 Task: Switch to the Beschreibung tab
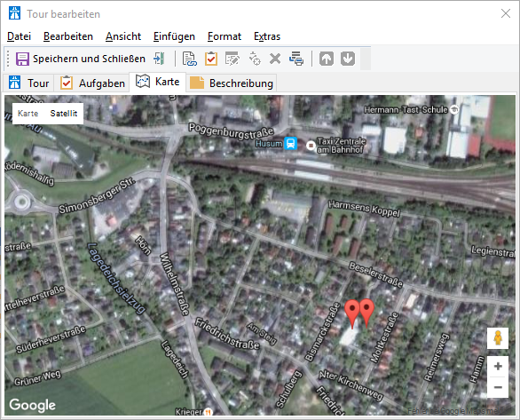click(232, 83)
